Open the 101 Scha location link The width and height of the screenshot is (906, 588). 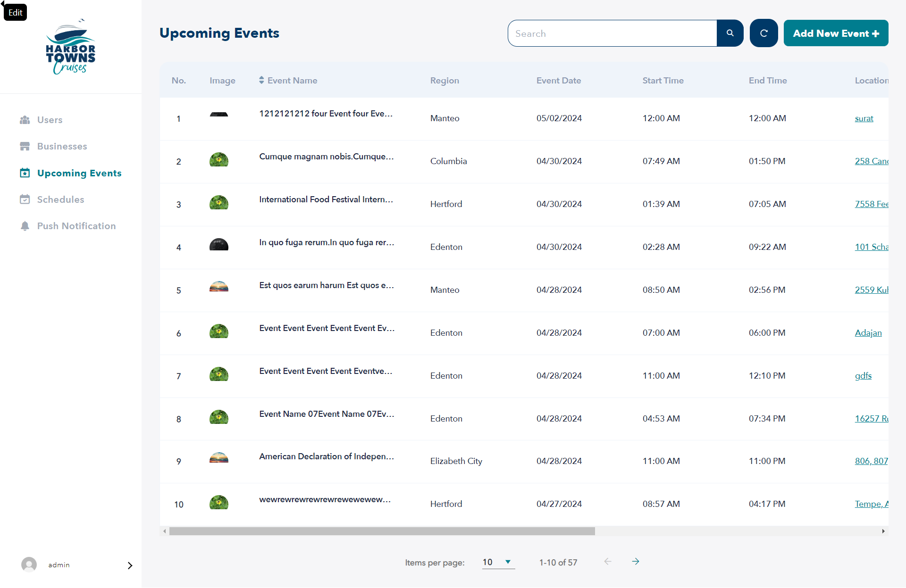872,247
